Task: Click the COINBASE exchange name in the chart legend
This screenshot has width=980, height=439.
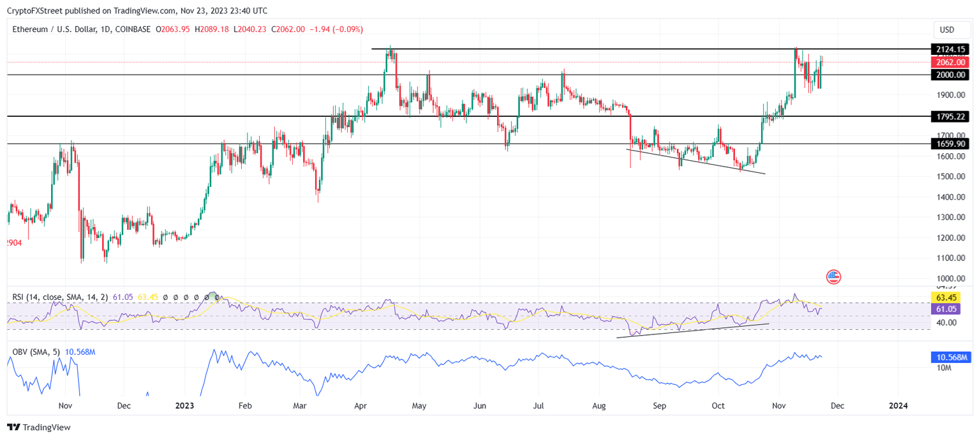Action: click(x=134, y=29)
